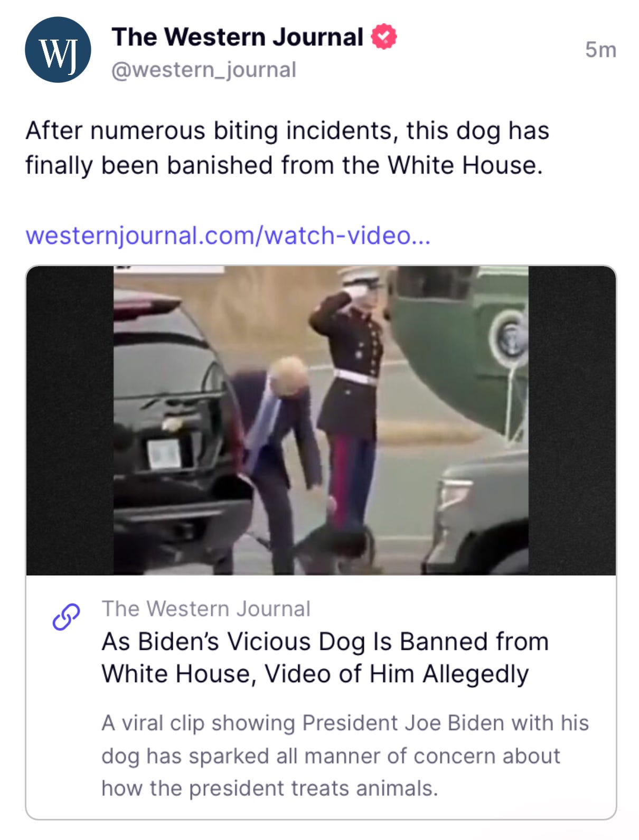
Task: Open headline As Biden's Vicious Dog Is Banned
Action: pos(325,641)
